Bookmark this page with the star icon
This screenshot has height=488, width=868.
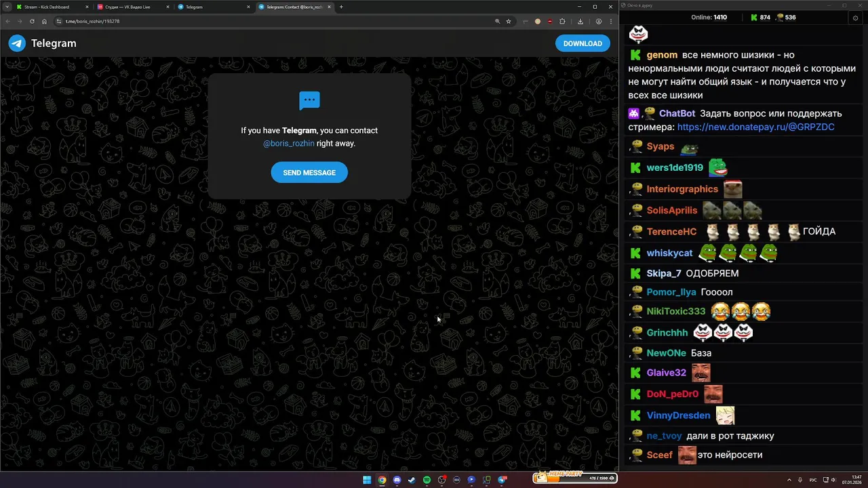pyautogui.click(x=509, y=21)
